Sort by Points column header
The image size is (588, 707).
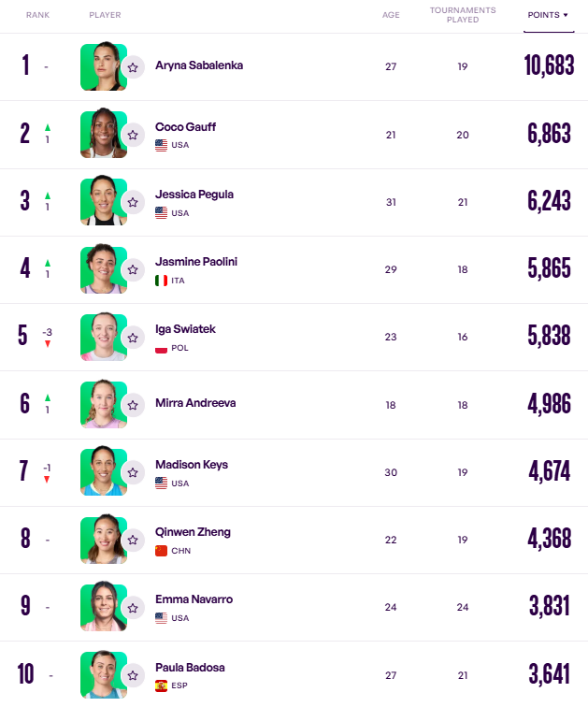pyautogui.click(x=543, y=15)
